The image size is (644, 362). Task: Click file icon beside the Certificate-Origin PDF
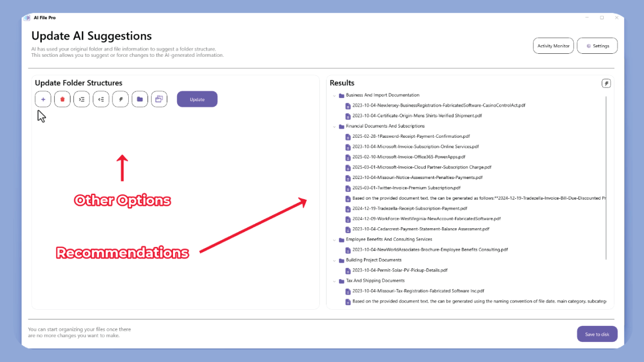pos(348,116)
